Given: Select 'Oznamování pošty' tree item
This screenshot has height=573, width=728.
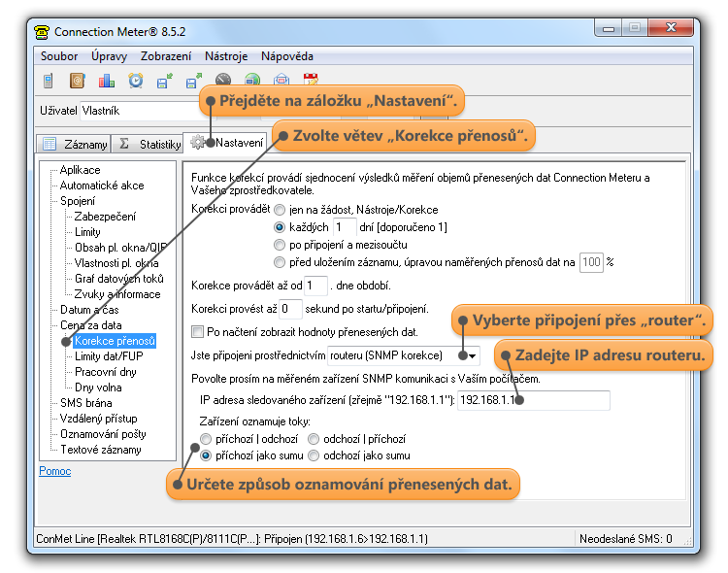Looking at the screenshot, I should tap(103, 434).
